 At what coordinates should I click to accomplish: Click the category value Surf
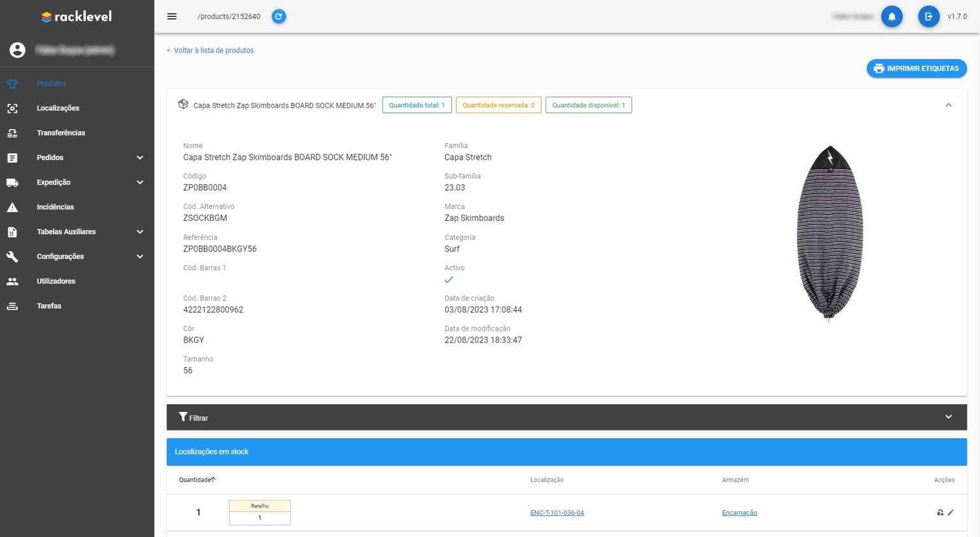[x=452, y=249]
